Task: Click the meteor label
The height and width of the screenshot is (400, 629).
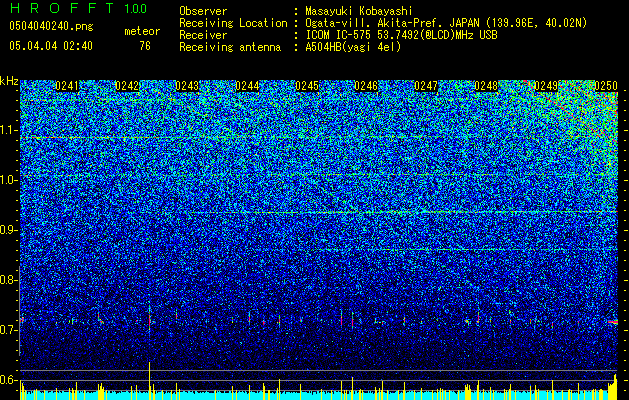Action: pyautogui.click(x=142, y=31)
